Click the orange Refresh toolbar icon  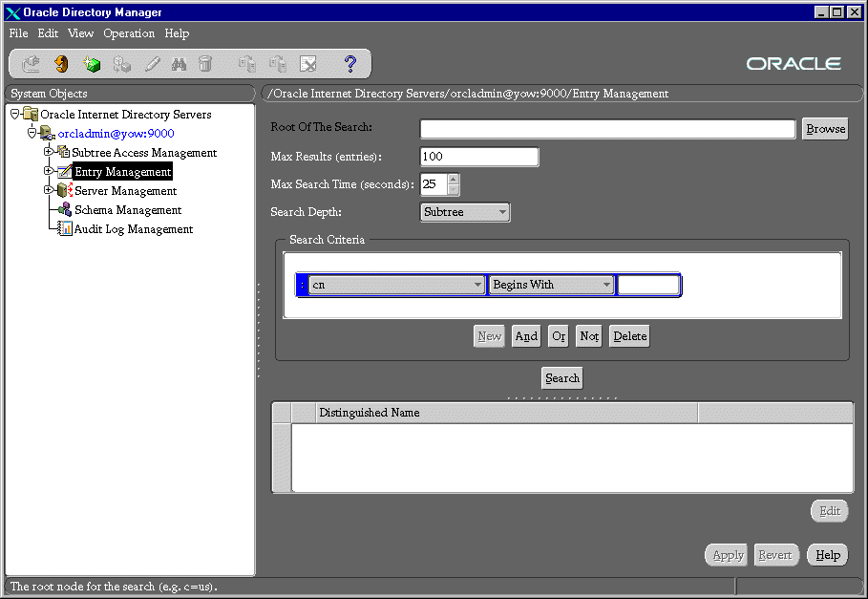(x=61, y=64)
